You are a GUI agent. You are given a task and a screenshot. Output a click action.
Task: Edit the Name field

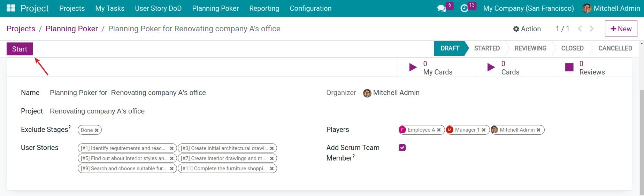click(128, 93)
